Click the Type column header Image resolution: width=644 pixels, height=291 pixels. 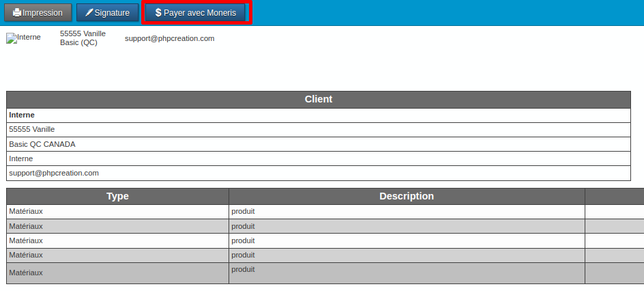117,196
